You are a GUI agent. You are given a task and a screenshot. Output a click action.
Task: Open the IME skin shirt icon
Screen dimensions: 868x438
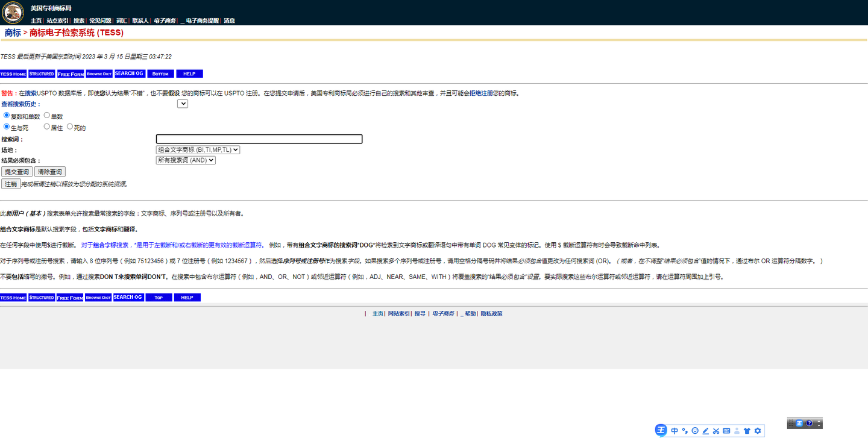point(747,431)
